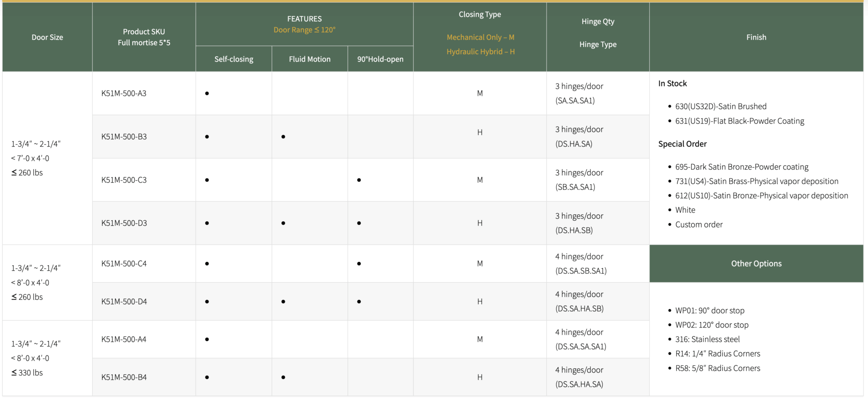Image resolution: width=868 pixels, height=398 pixels.
Task: Click hinge type (DS.SA.SA.SA1)
Action: coord(581,346)
